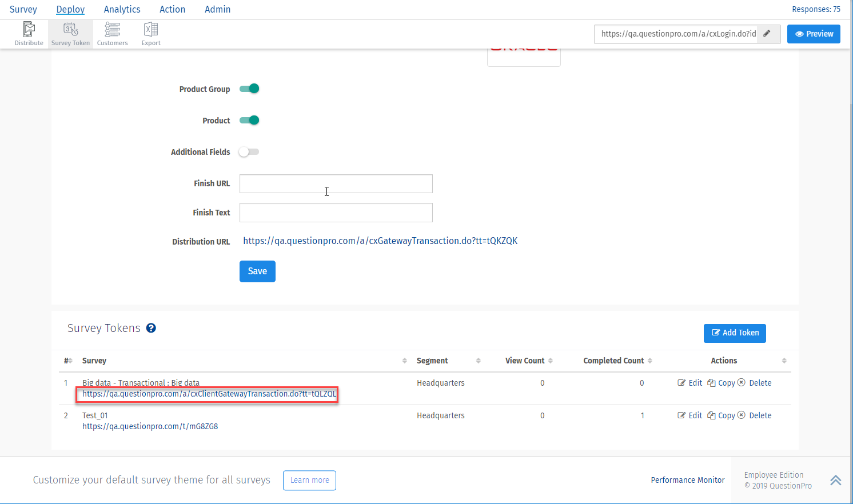Copy the Test_01 token

click(721, 415)
